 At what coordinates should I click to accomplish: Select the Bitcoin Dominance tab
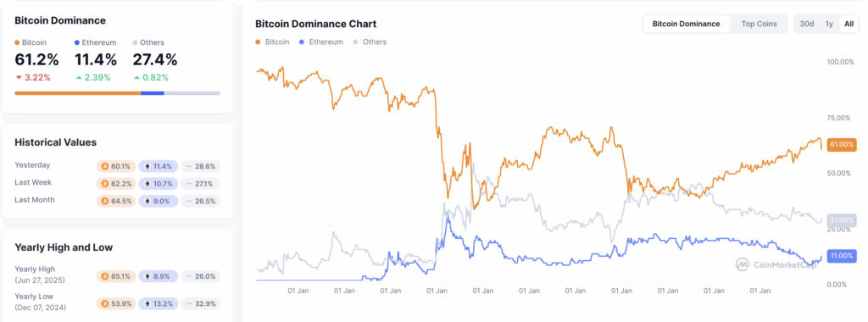pyautogui.click(x=686, y=24)
